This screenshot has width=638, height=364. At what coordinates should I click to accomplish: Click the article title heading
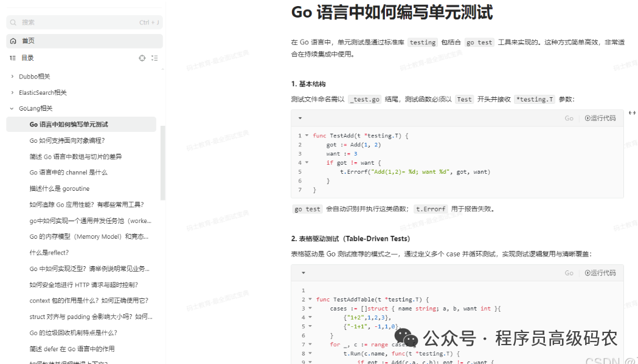click(x=392, y=12)
